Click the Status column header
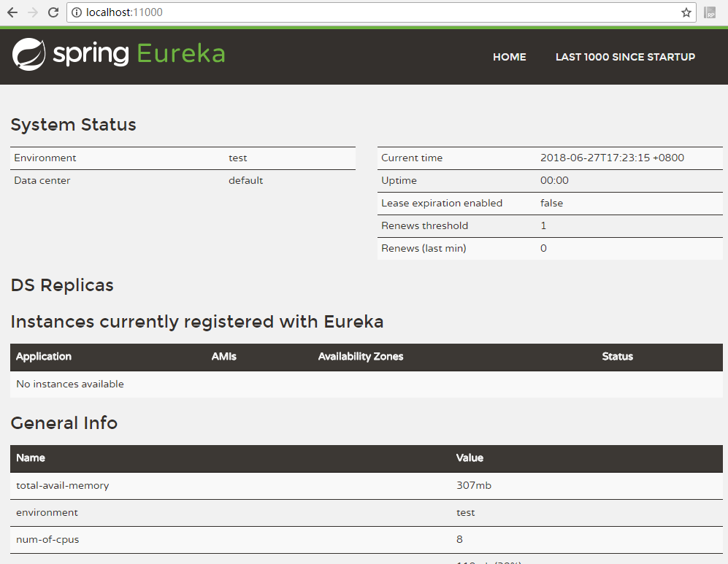 [x=617, y=357]
